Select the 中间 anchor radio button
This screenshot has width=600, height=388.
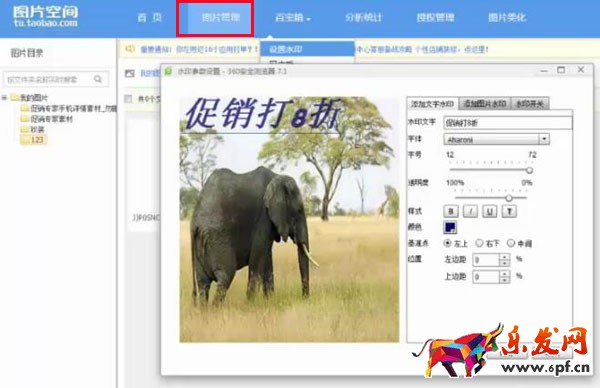511,243
